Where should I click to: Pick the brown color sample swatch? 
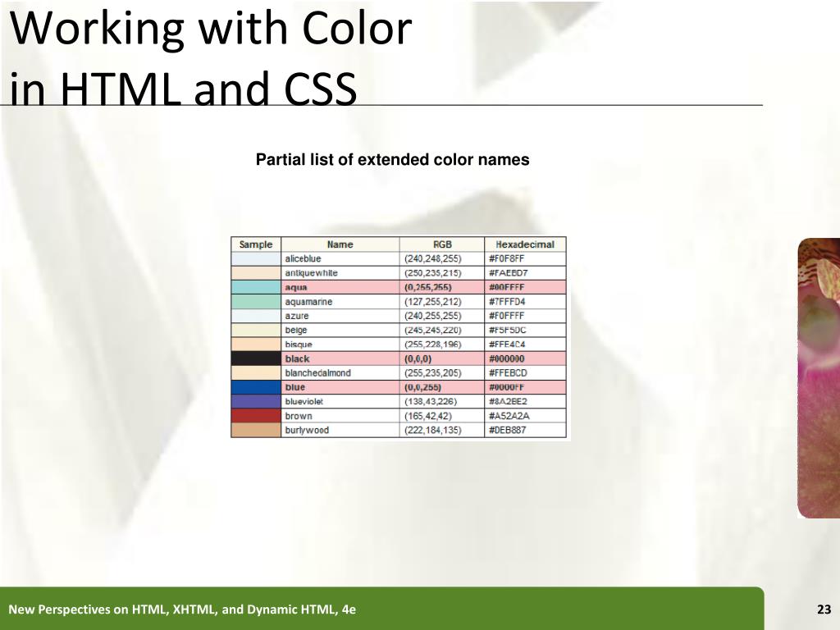pos(256,416)
